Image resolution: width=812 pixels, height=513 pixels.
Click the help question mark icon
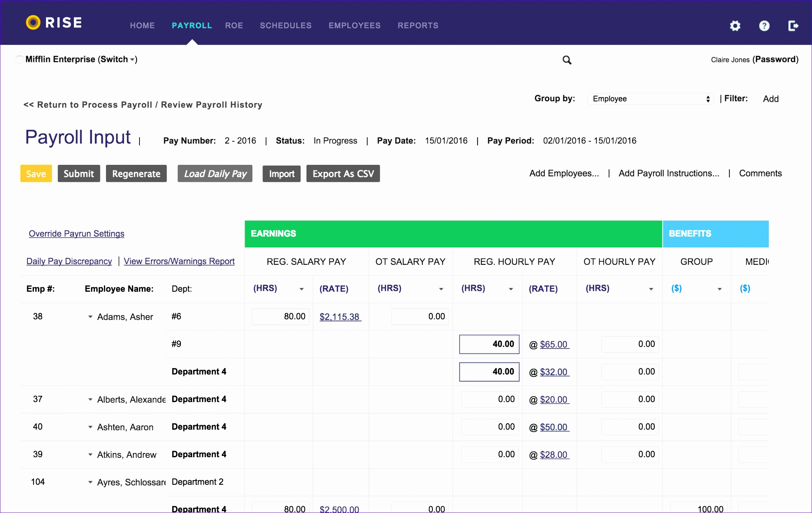point(764,26)
